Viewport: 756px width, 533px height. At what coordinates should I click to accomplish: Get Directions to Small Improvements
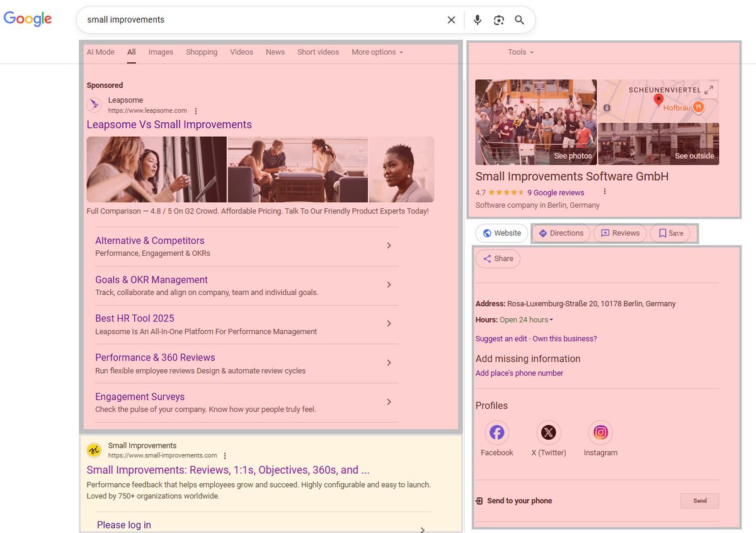point(561,233)
